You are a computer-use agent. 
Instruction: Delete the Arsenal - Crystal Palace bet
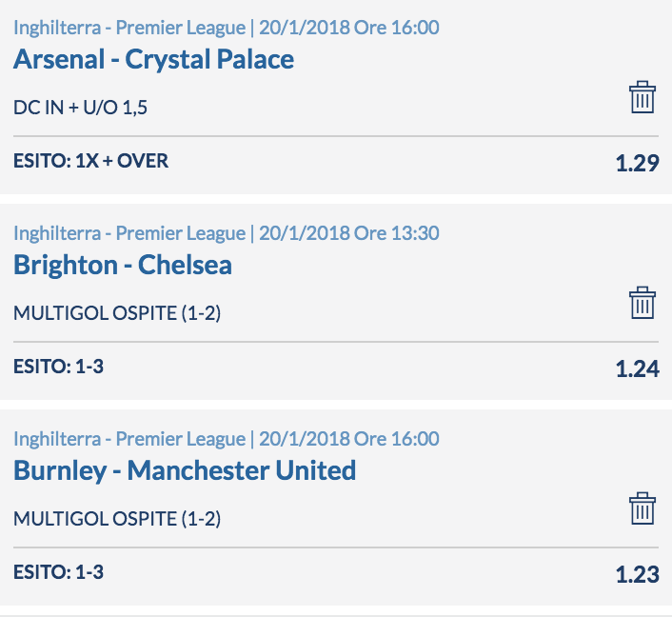[x=642, y=97]
